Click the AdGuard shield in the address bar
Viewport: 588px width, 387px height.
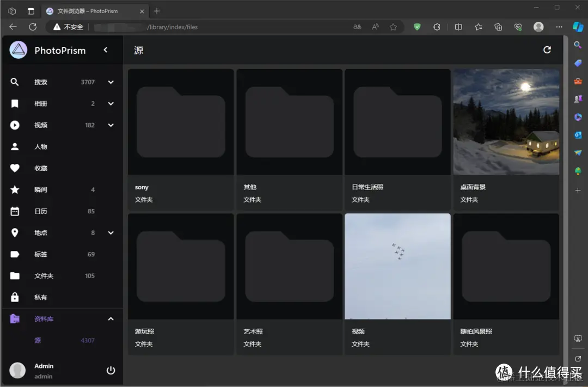pos(416,27)
